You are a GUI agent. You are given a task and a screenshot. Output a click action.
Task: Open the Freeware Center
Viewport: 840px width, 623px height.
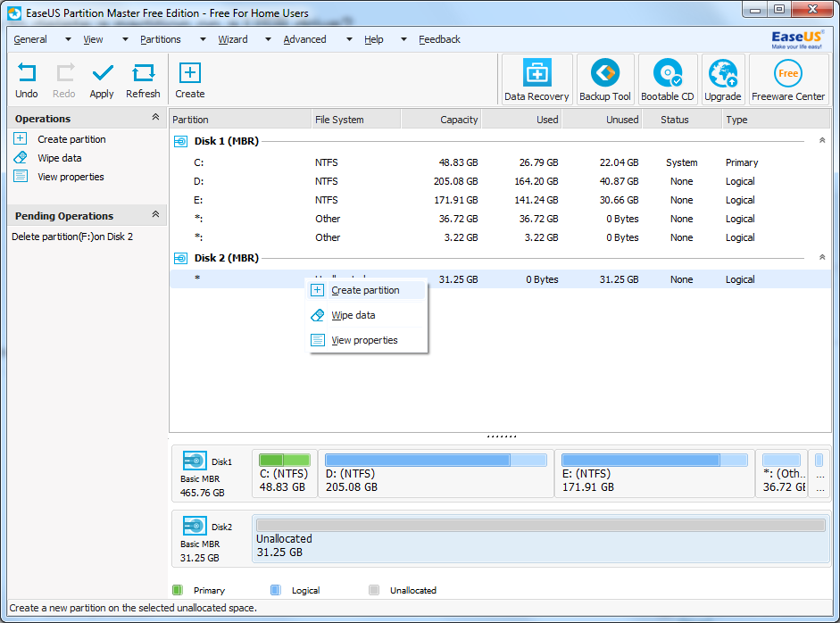click(x=788, y=79)
